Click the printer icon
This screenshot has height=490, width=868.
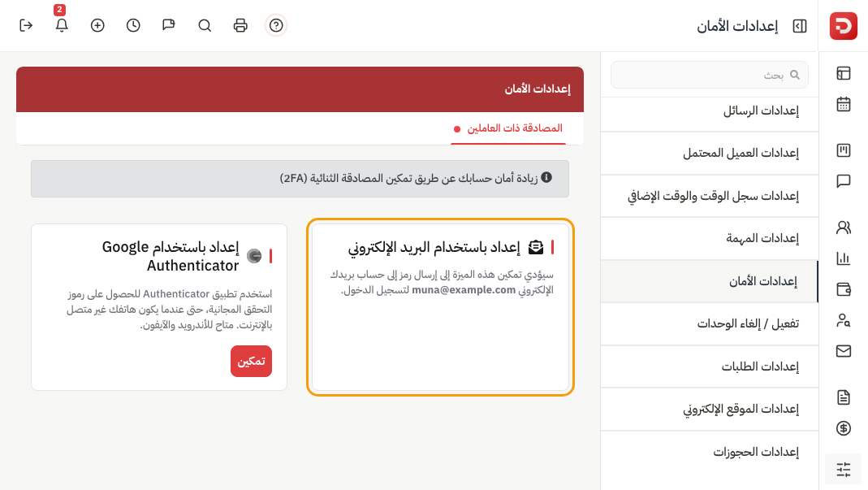pos(240,25)
